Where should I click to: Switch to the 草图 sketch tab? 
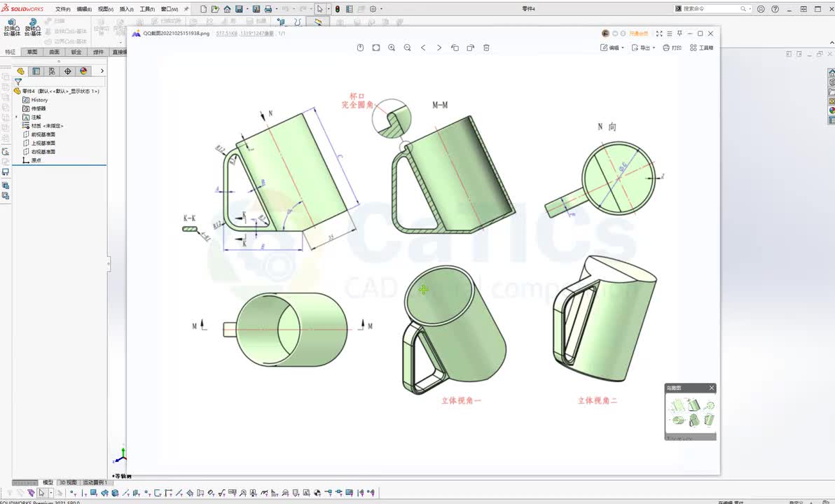point(32,52)
